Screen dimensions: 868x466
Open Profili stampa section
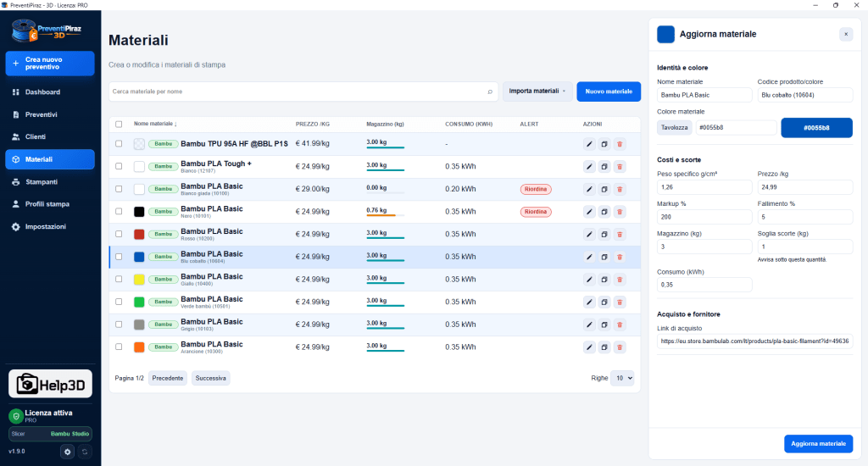(x=50, y=204)
